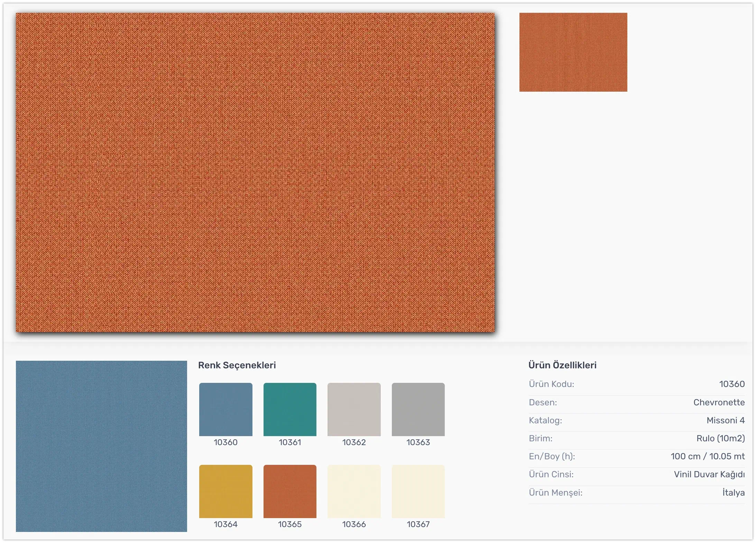Select the mustard yellow 10364 swatch
This screenshot has width=756, height=543.
pos(225,491)
